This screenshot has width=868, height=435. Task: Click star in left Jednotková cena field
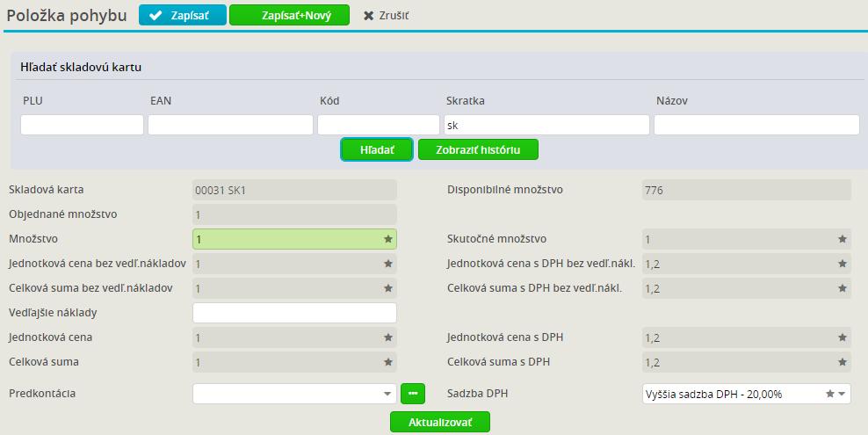(388, 337)
